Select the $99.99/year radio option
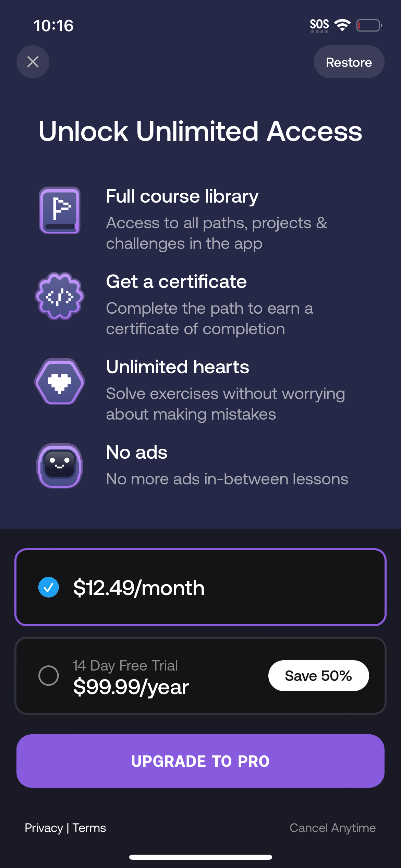The image size is (401, 868). click(49, 676)
